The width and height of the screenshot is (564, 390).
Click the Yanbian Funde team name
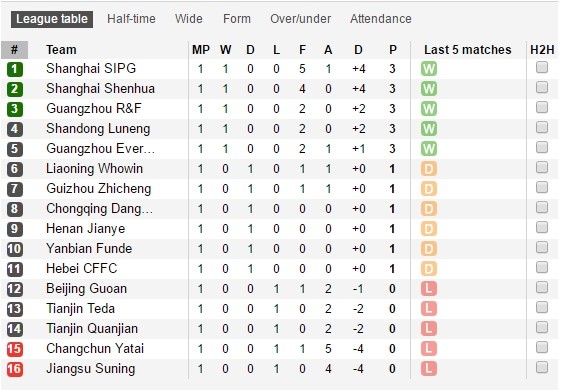(x=89, y=249)
